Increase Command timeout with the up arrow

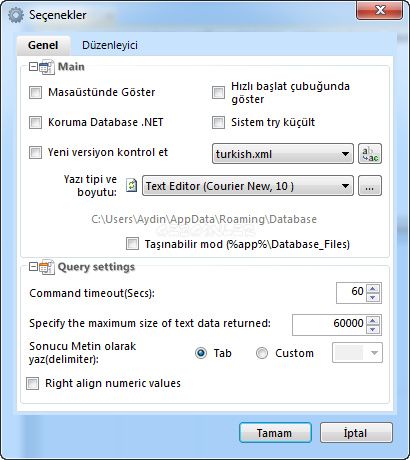(373, 288)
